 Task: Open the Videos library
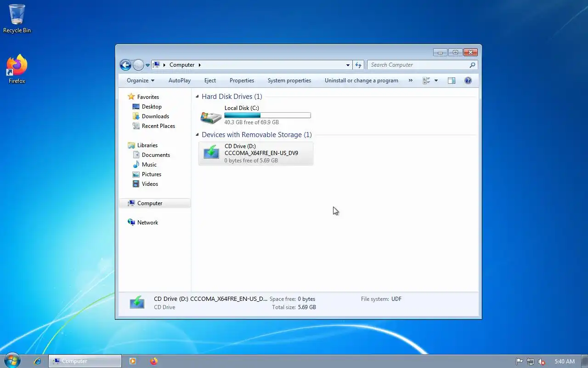(x=150, y=184)
